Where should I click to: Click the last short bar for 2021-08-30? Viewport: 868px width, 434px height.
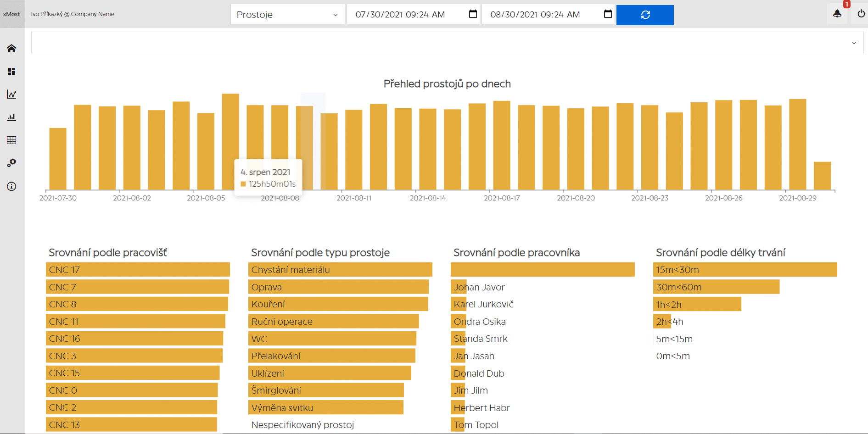822,176
